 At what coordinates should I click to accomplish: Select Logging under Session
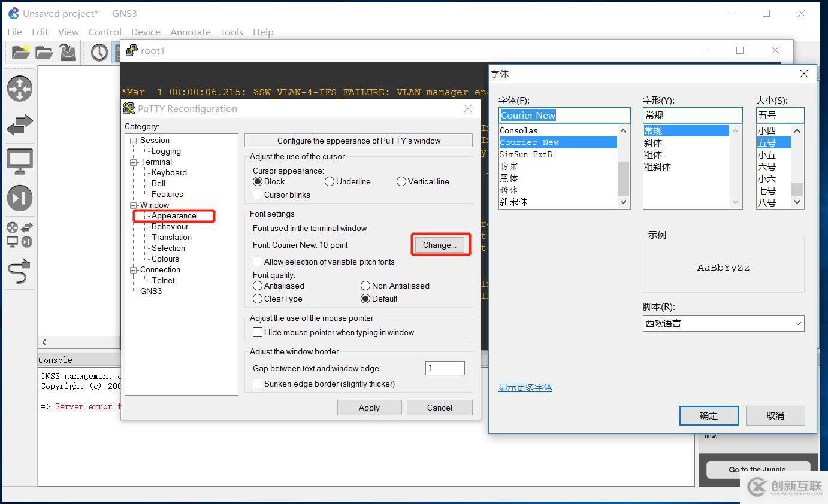pos(166,151)
